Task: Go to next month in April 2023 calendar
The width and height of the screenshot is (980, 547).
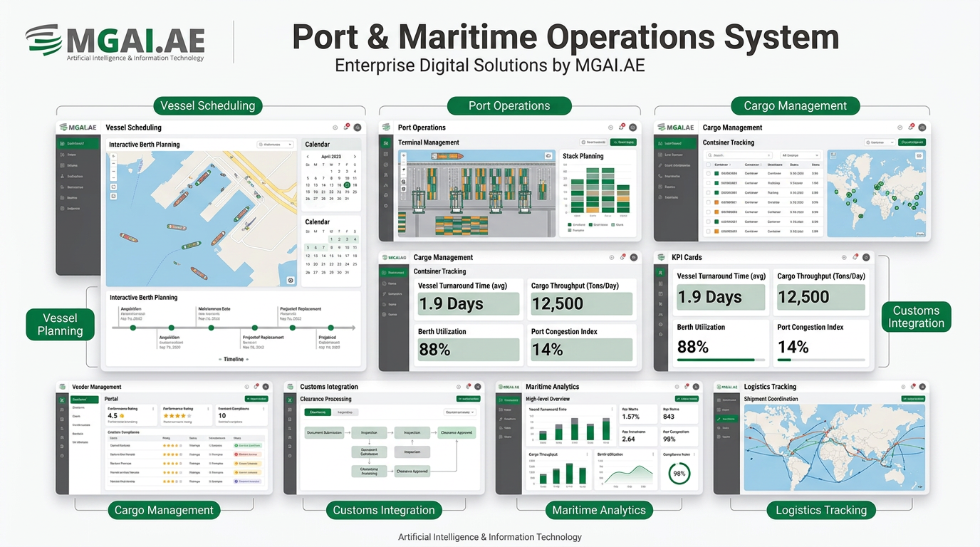Action: pyautogui.click(x=355, y=157)
